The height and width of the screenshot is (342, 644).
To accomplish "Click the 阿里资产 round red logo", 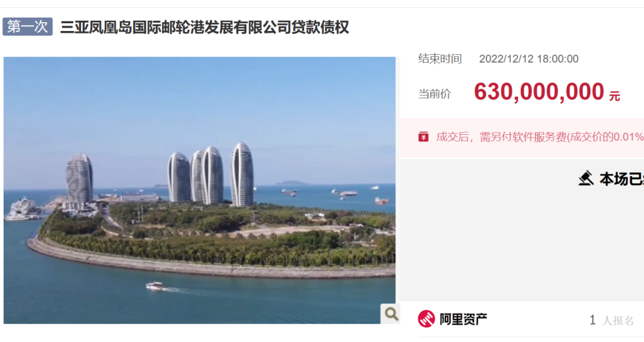I will coord(426,319).
